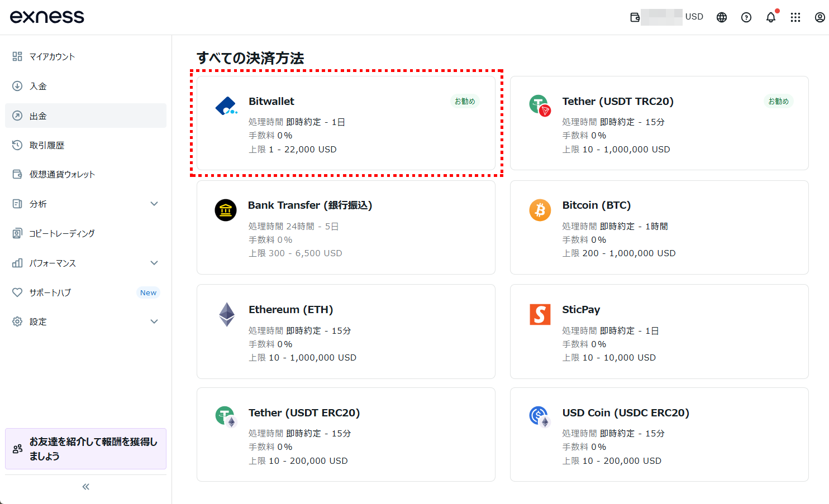Viewport: 829px width, 504px height.
Task: Click the Tether TRC20 logo icon
Action: [x=540, y=105]
